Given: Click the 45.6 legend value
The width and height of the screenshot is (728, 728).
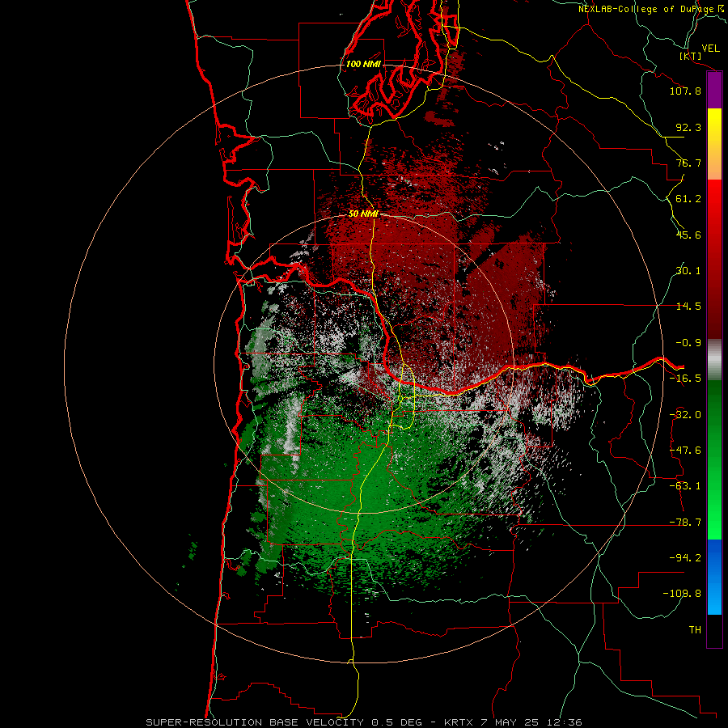Looking at the screenshot, I should (688, 235).
